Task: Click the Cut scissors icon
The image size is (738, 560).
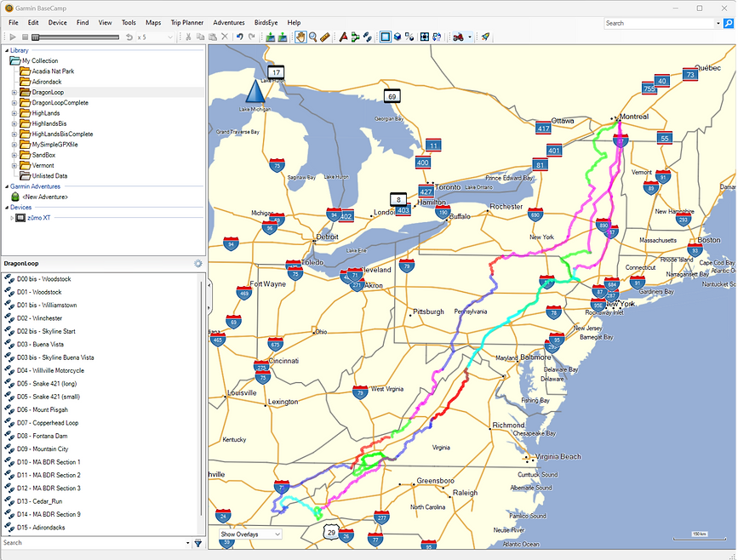Action: tap(188, 37)
